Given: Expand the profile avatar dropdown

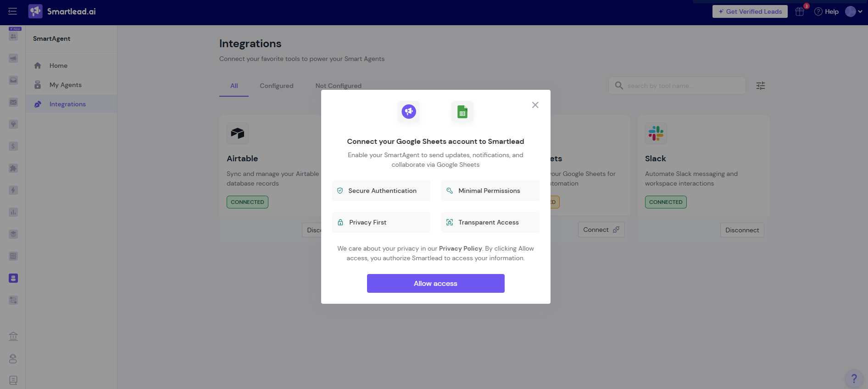Looking at the screenshot, I should pos(853,11).
